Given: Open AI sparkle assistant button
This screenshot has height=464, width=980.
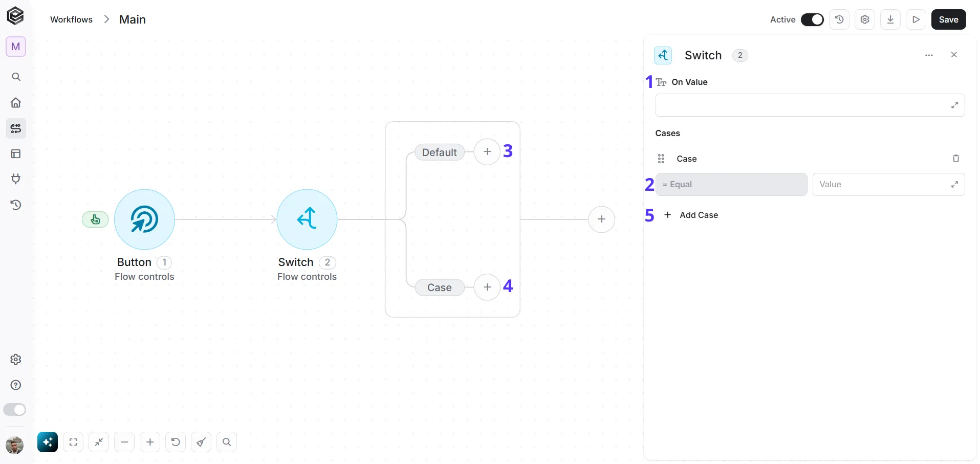Looking at the screenshot, I should click(x=48, y=442).
